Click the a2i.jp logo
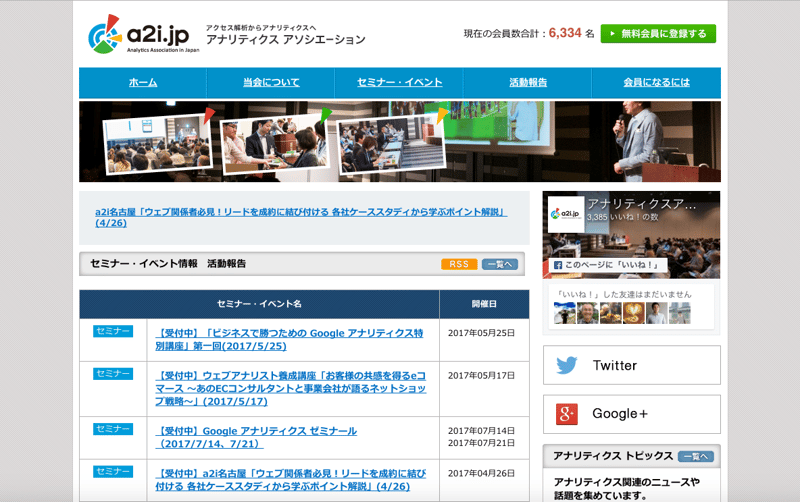The width and height of the screenshot is (800, 502). (143, 34)
